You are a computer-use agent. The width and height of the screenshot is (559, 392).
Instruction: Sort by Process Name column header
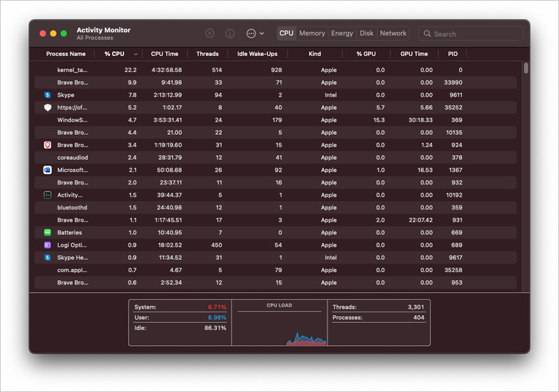coord(66,54)
